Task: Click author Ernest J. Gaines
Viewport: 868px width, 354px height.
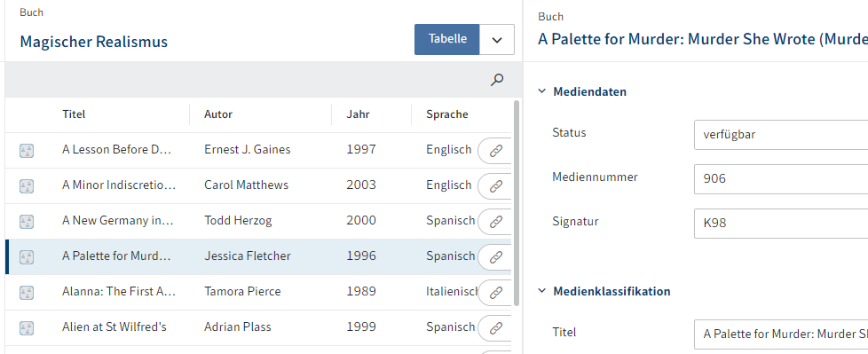Action: click(x=247, y=150)
